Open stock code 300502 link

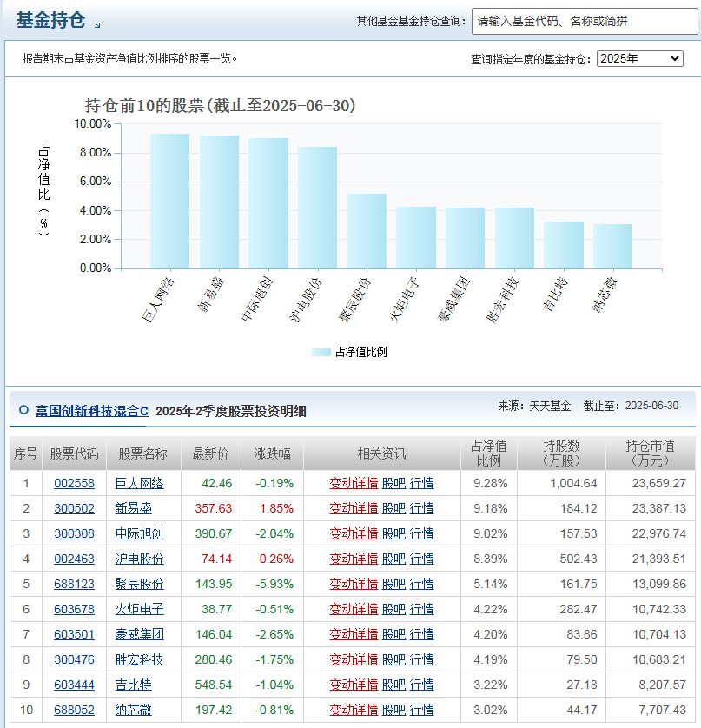[75, 508]
